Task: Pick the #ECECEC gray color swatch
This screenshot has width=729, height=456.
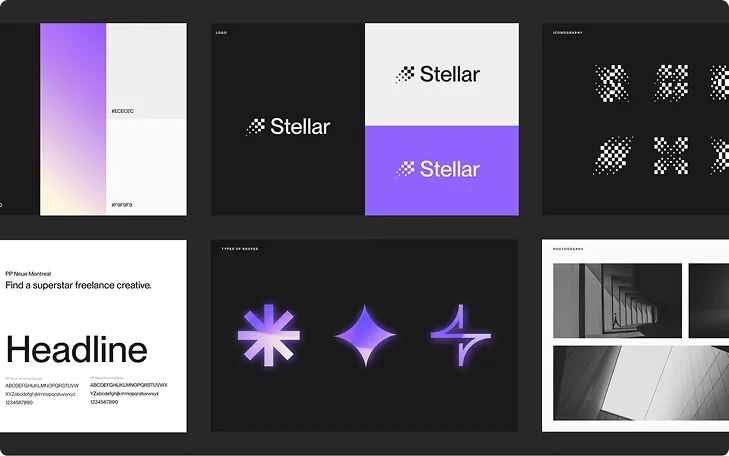Action: click(x=146, y=71)
